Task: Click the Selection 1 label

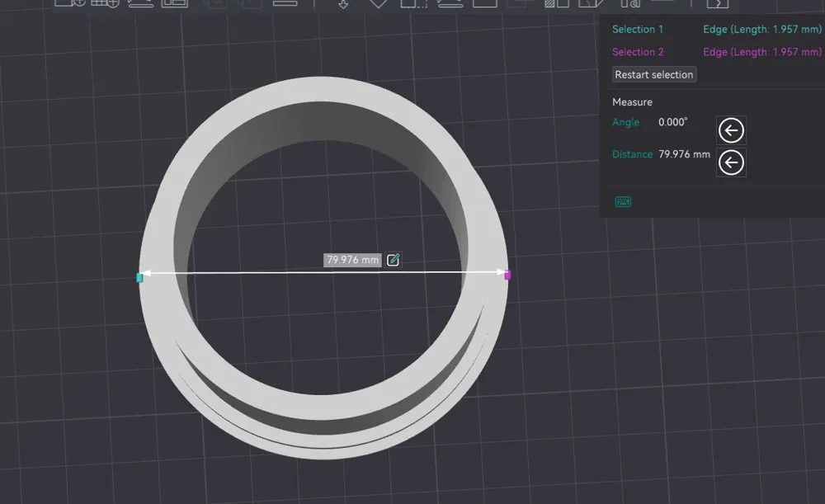Action: pyautogui.click(x=637, y=30)
